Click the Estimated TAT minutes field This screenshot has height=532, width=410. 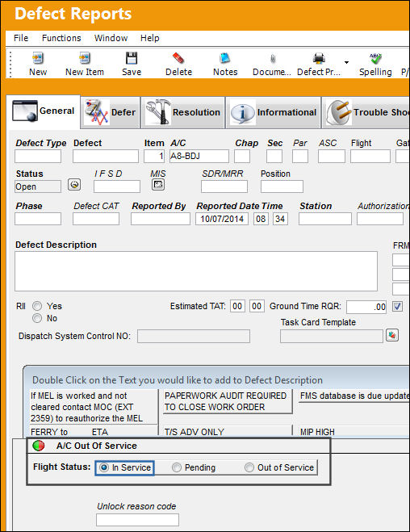click(257, 307)
